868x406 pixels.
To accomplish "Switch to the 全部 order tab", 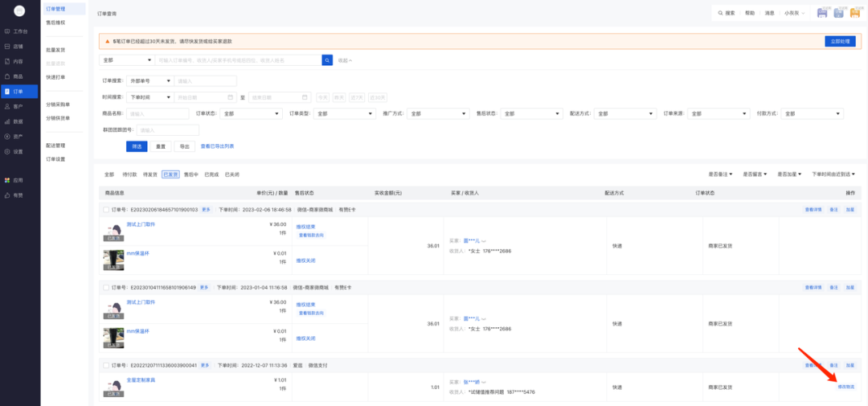I will click(x=109, y=174).
